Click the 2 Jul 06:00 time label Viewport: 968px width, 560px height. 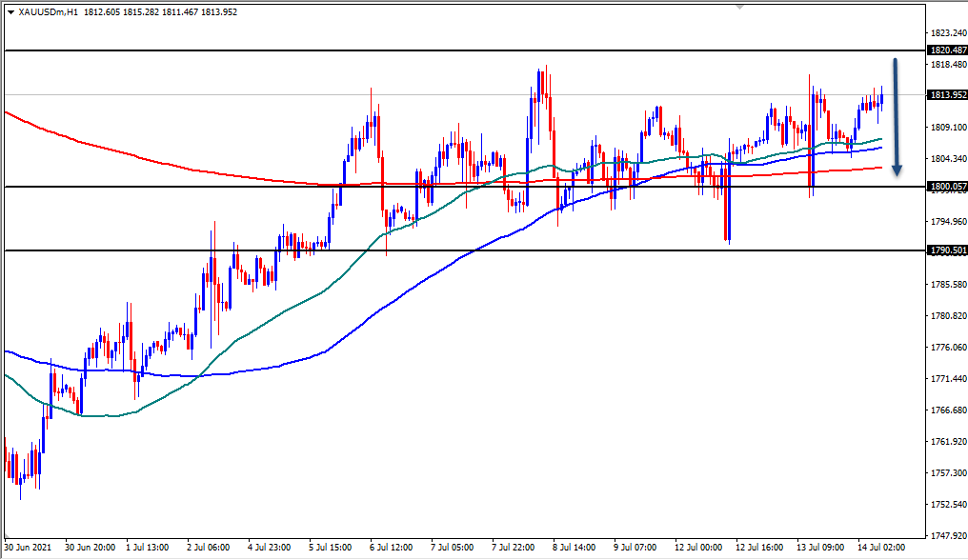(208, 548)
